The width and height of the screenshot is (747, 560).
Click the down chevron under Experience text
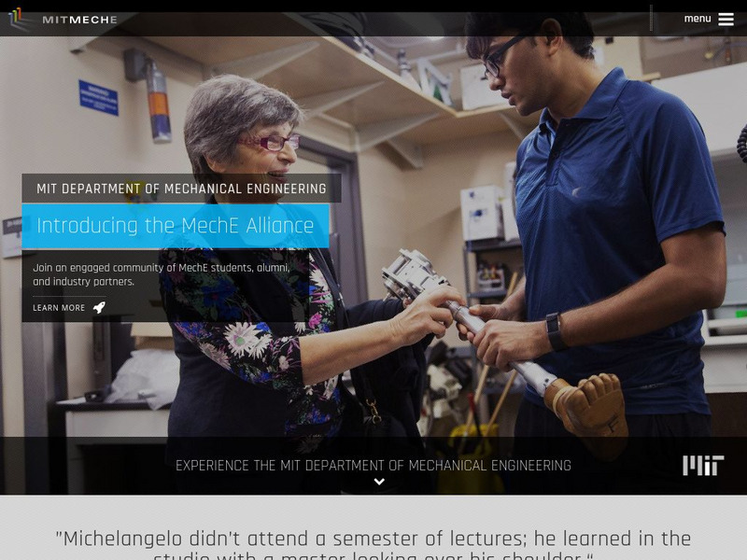pyautogui.click(x=379, y=482)
